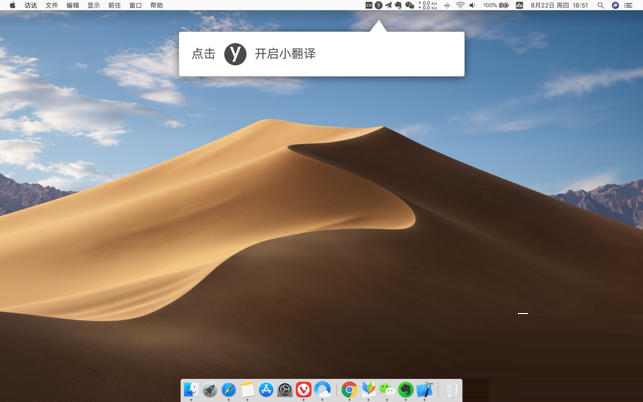Open Evernote from the Dock
The width and height of the screenshot is (643, 402).
pos(406,390)
